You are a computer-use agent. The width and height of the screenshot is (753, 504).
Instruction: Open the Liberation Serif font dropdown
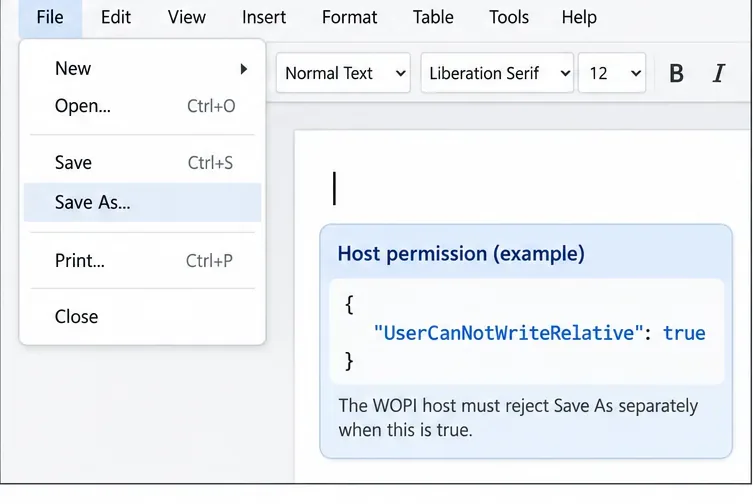(497, 73)
